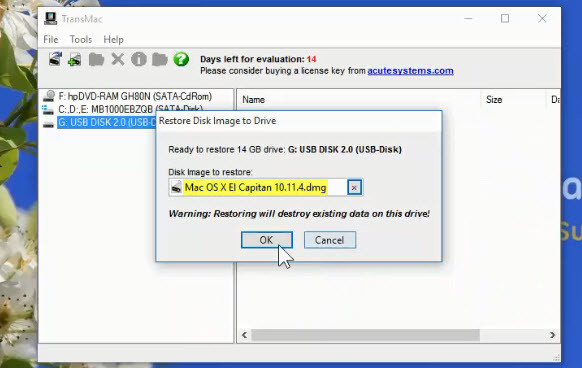This screenshot has height=368, width=582.
Task: Open the File menu
Action: click(x=51, y=39)
